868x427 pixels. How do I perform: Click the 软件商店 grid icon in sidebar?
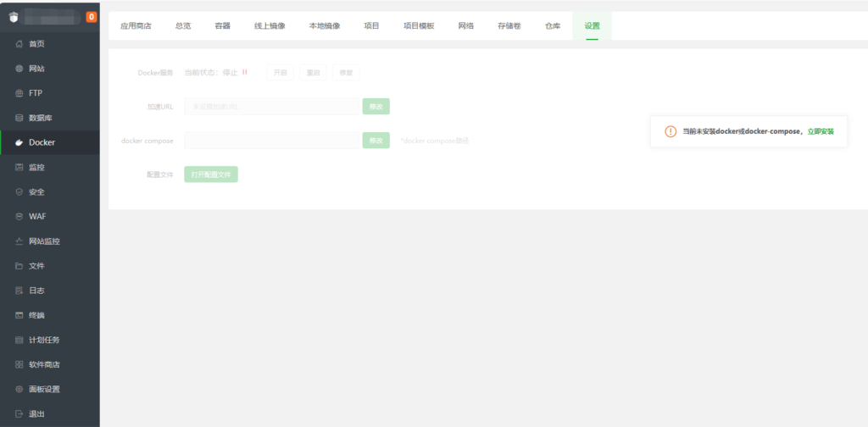pos(19,364)
